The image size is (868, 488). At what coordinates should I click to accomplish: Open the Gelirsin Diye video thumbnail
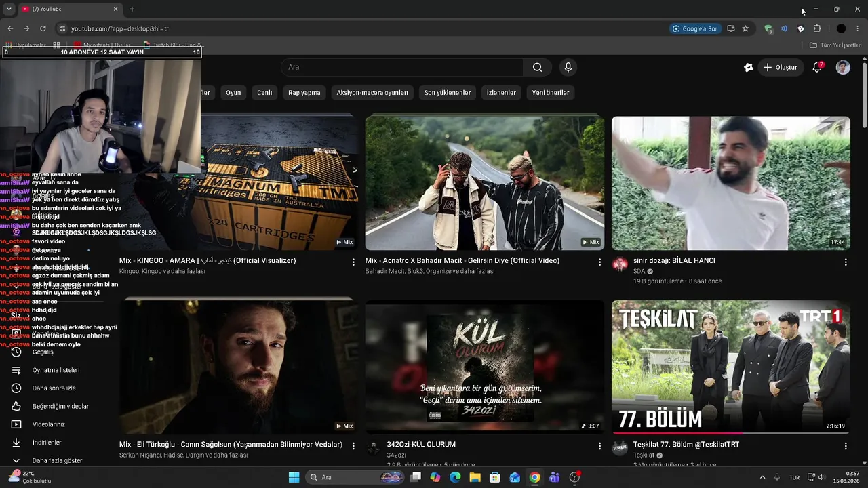tap(485, 183)
